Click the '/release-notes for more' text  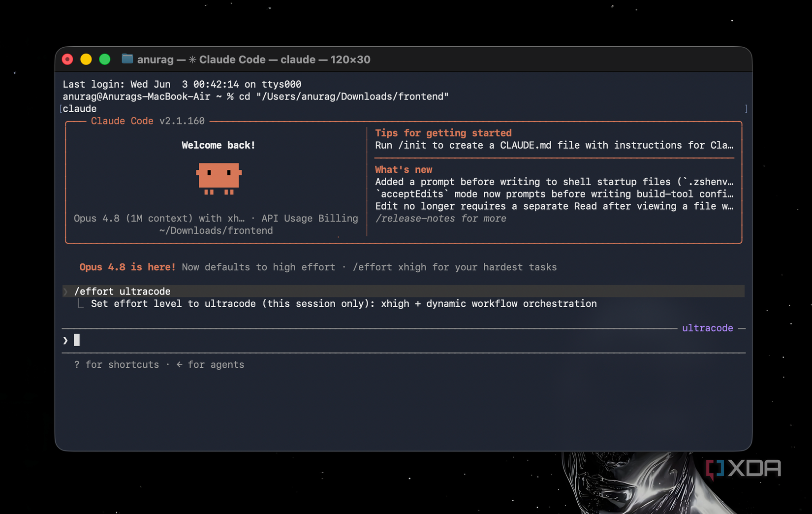click(440, 218)
